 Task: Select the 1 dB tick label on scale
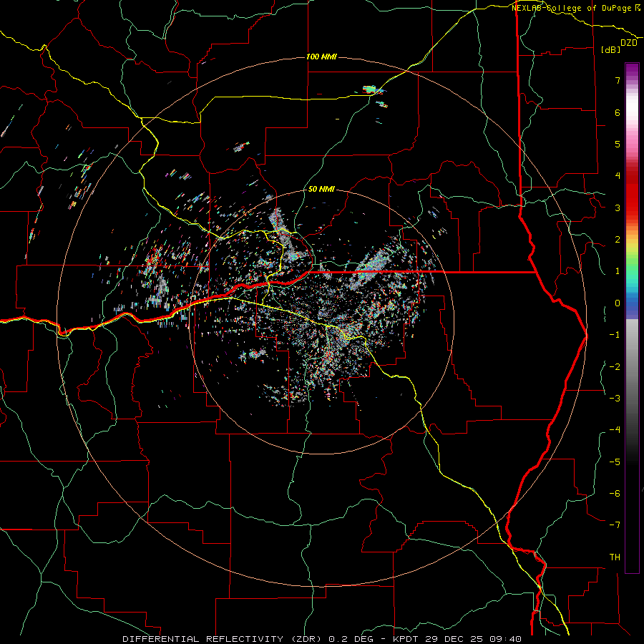[x=618, y=271]
